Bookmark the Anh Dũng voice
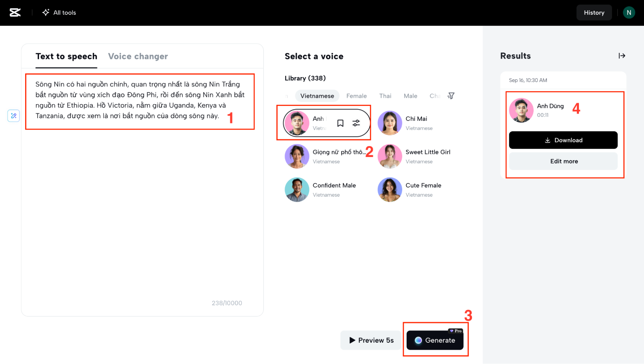Viewport: 644px width, 364px height. coord(340,123)
